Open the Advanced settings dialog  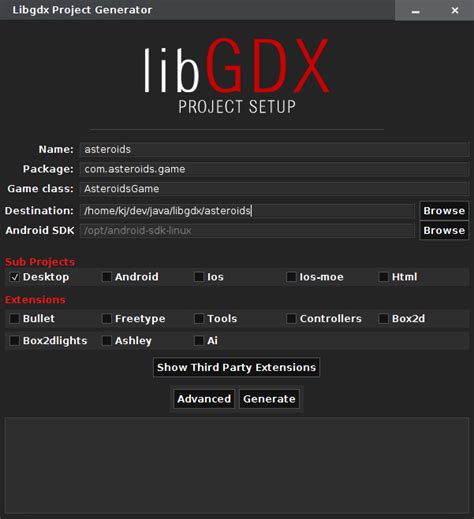pos(204,399)
